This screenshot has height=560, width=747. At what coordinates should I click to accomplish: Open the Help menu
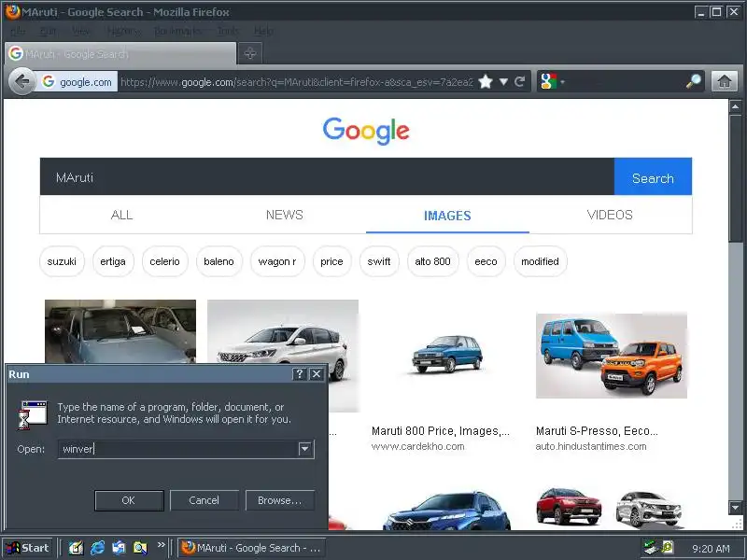pos(263,31)
